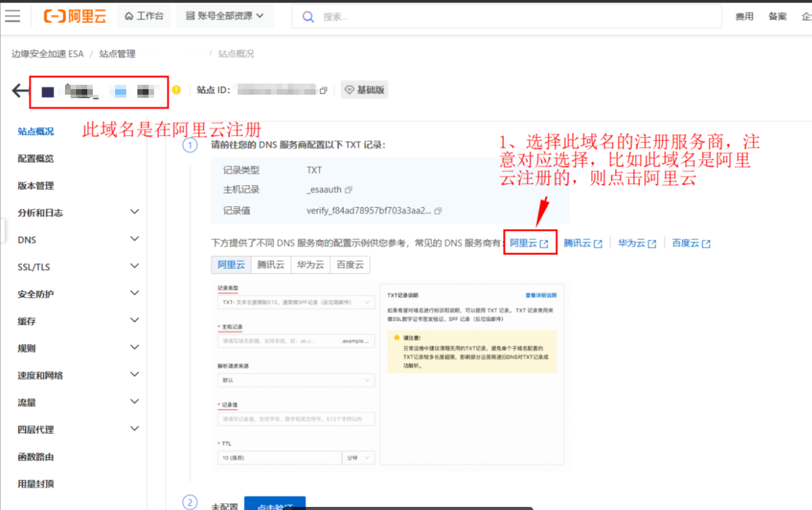
Task: Switch to the 华为云 example tab
Action: click(310, 265)
